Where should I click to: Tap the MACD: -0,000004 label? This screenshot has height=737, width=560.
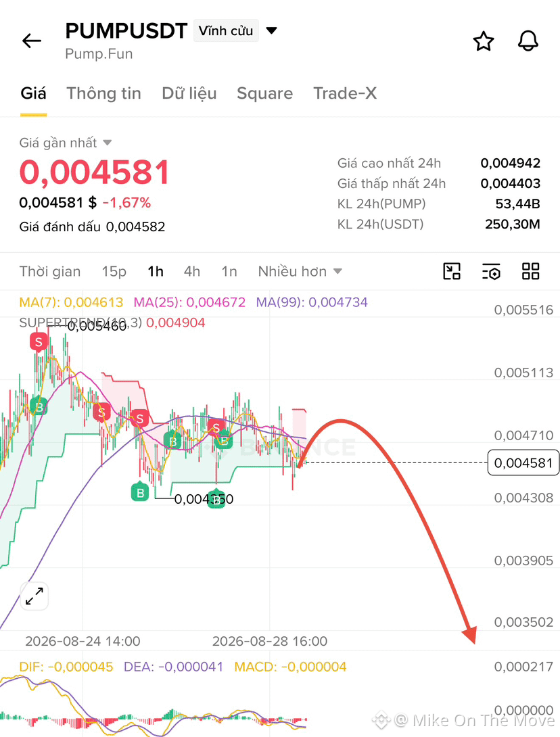coord(290,667)
